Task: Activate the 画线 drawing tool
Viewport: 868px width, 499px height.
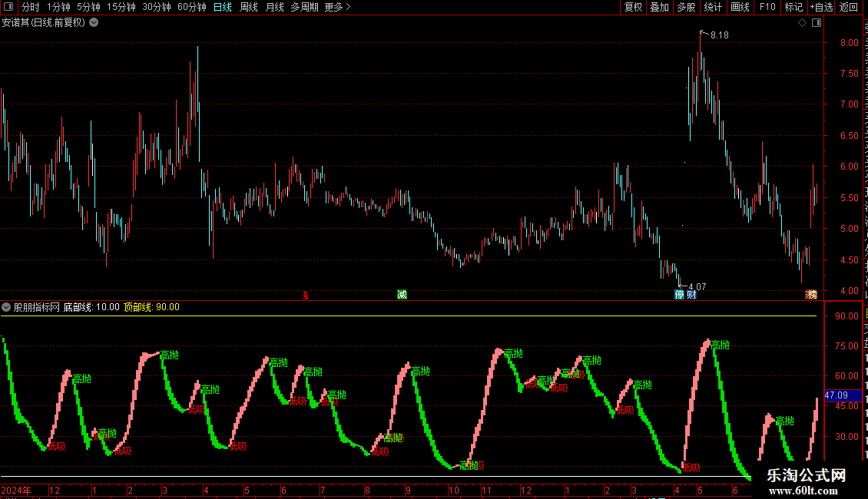Action: pyautogui.click(x=740, y=7)
